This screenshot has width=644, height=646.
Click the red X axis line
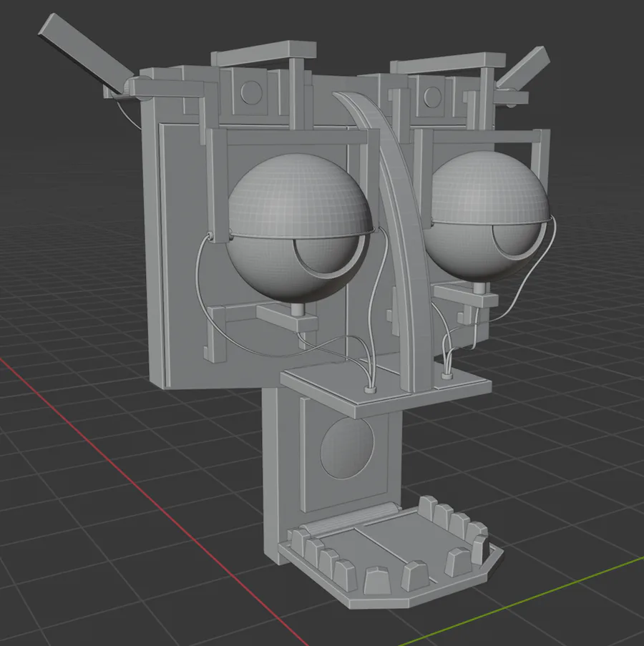click(152, 501)
